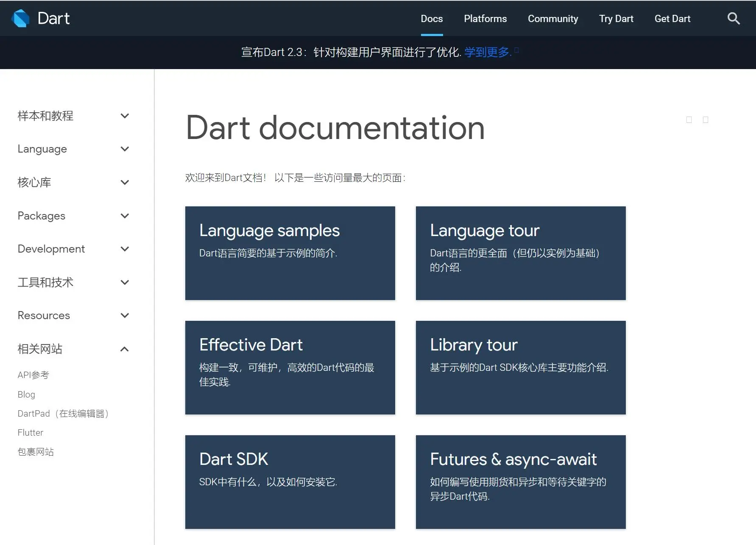The height and width of the screenshot is (545, 756).
Task: Click the "宣布Dart 2.3" banner announcement text
Action: 351,52
